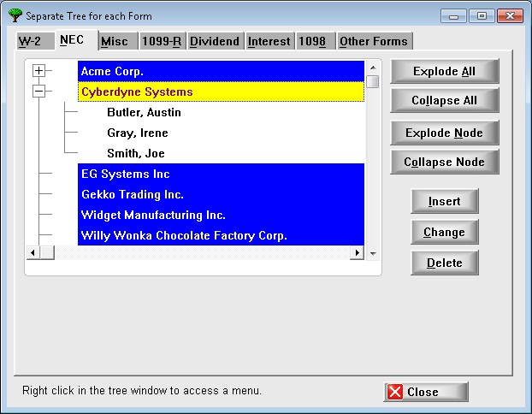Select Widget Manufacturing Inc. row
The width and height of the screenshot is (532, 414).
[x=221, y=215]
